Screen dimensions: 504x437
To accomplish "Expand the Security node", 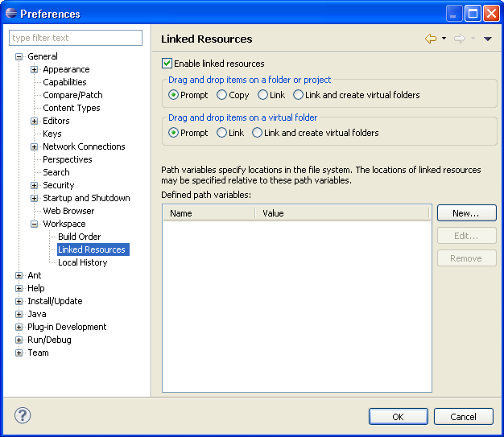I will [35, 185].
